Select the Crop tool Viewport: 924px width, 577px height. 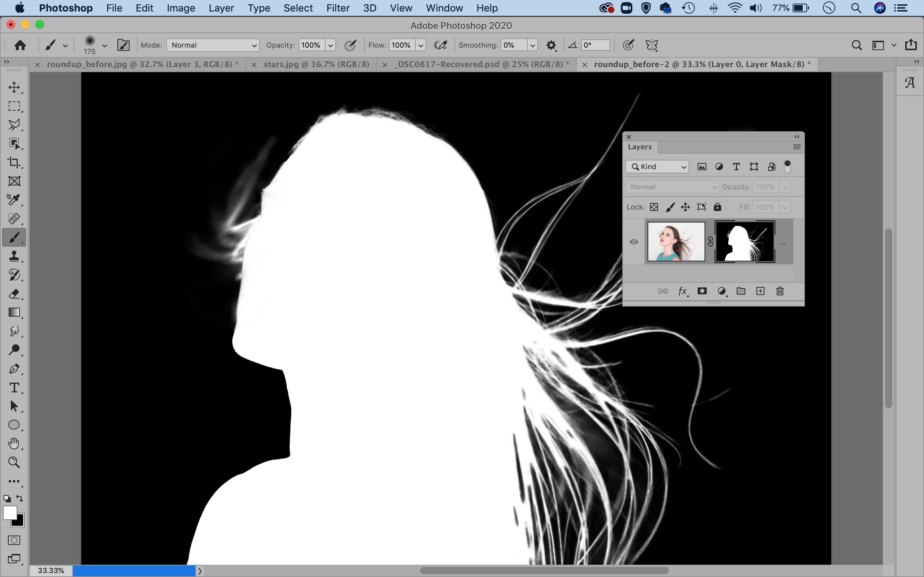pos(14,162)
